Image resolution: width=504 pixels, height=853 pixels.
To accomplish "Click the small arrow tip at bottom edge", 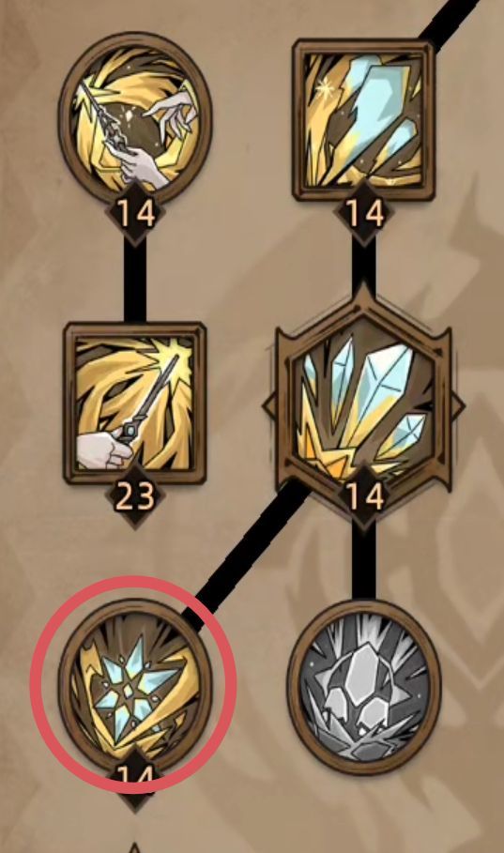I will click(x=135, y=847).
